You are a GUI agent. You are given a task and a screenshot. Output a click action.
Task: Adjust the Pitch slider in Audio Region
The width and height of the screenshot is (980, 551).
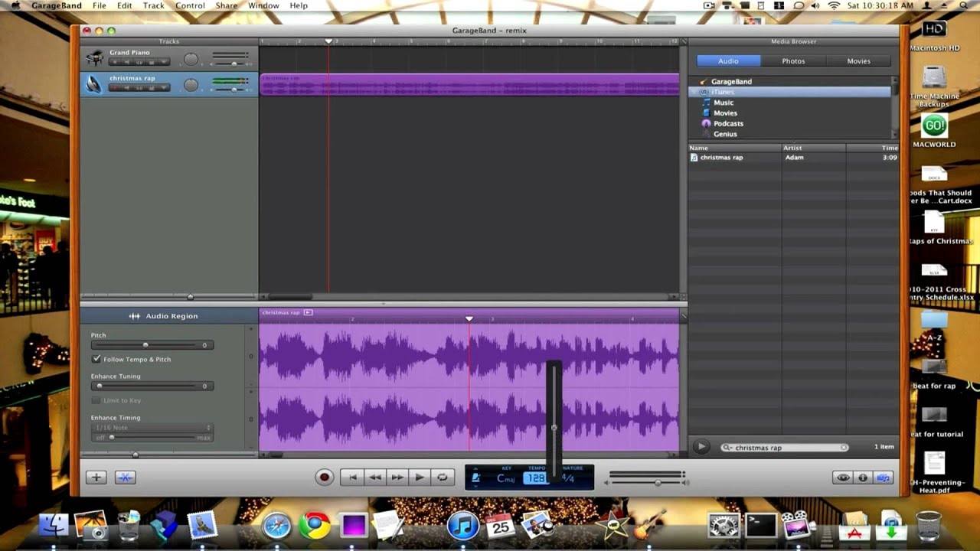pyautogui.click(x=145, y=345)
